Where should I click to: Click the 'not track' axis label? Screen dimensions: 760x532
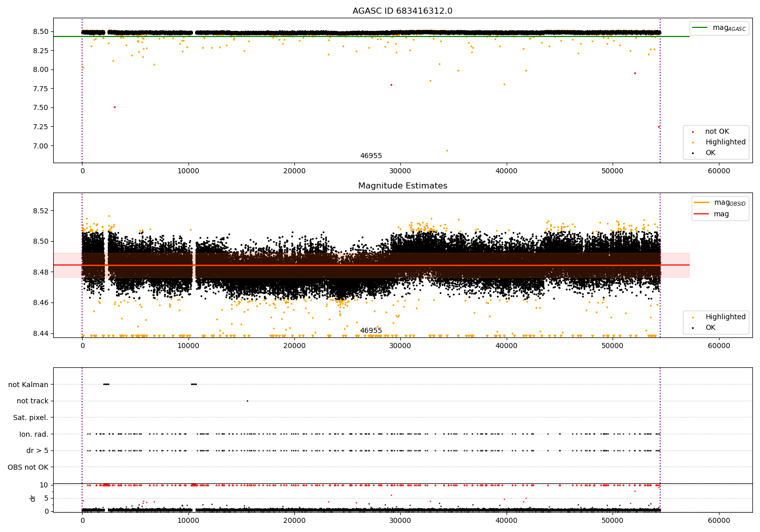(x=32, y=401)
